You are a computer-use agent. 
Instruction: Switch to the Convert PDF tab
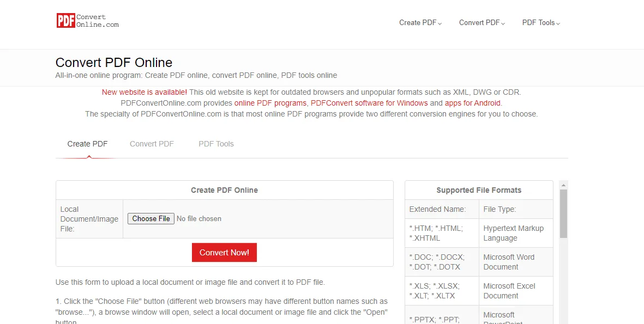(152, 143)
